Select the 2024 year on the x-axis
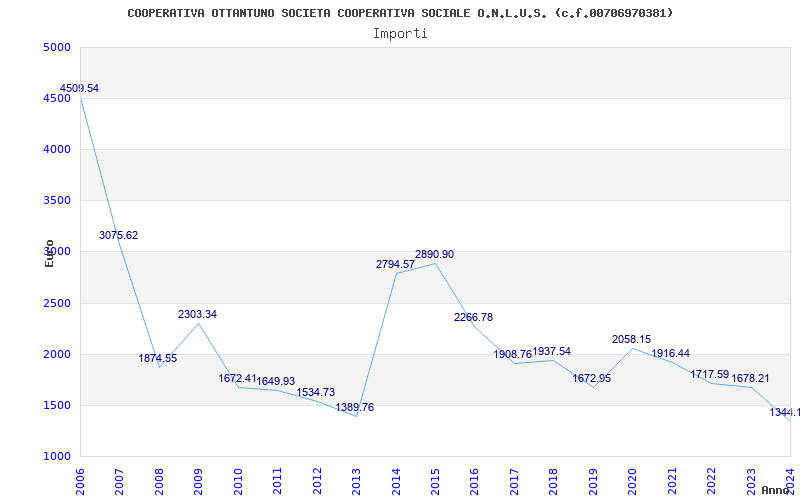800x500 pixels. click(789, 480)
